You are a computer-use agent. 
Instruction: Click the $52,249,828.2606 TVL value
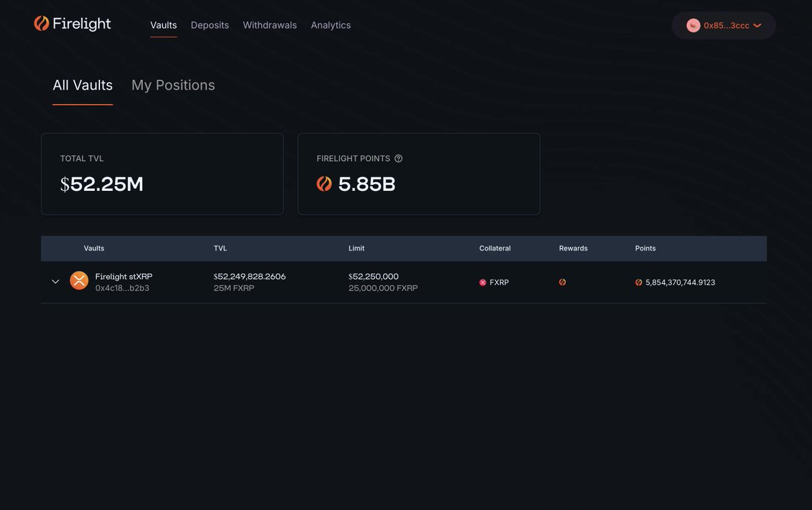click(250, 276)
